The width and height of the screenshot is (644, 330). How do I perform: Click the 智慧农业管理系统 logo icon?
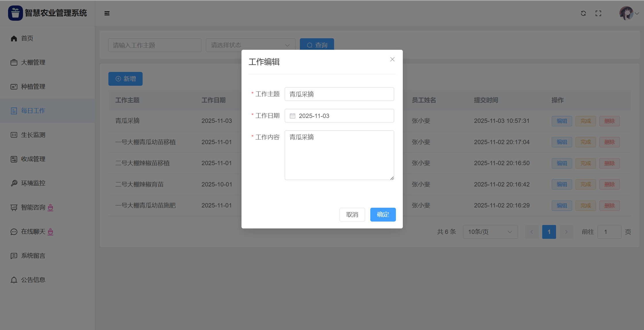click(x=15, y=13)
